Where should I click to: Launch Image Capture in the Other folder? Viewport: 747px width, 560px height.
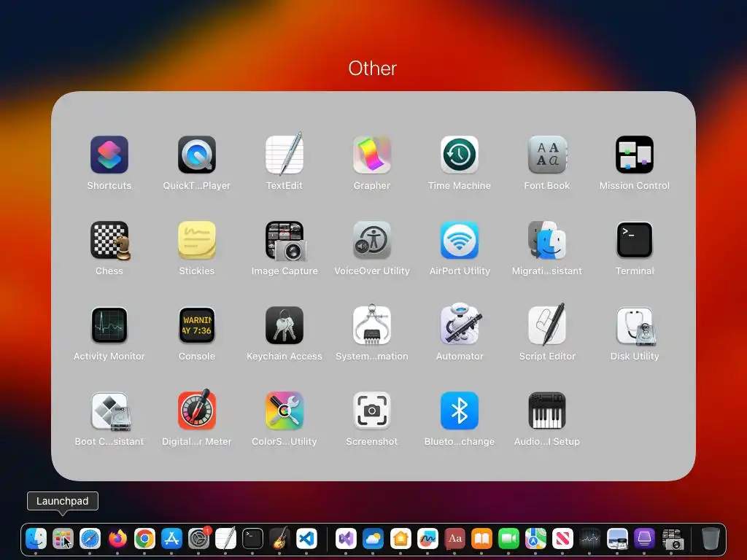(x=285, y=241)
